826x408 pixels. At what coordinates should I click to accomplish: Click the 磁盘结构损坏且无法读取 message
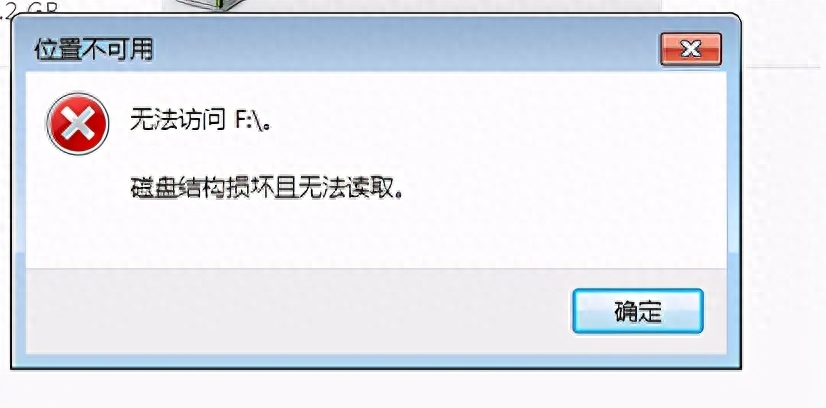[x=268, y=190]
